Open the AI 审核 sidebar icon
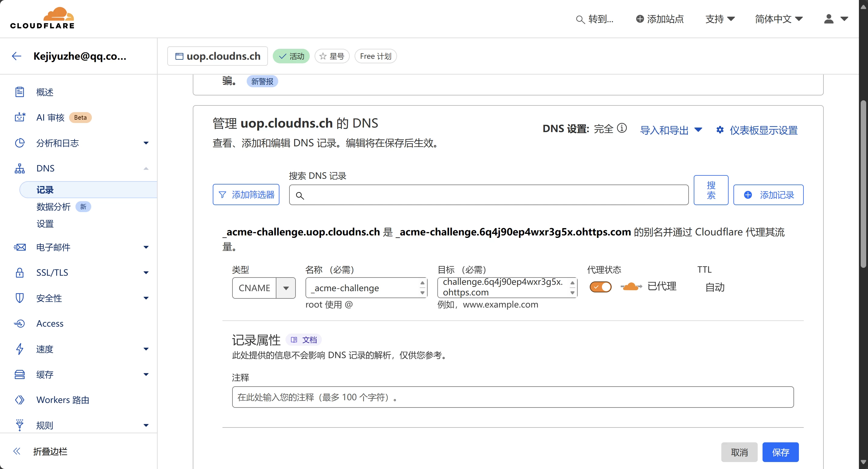 click(x=19, y=117)
